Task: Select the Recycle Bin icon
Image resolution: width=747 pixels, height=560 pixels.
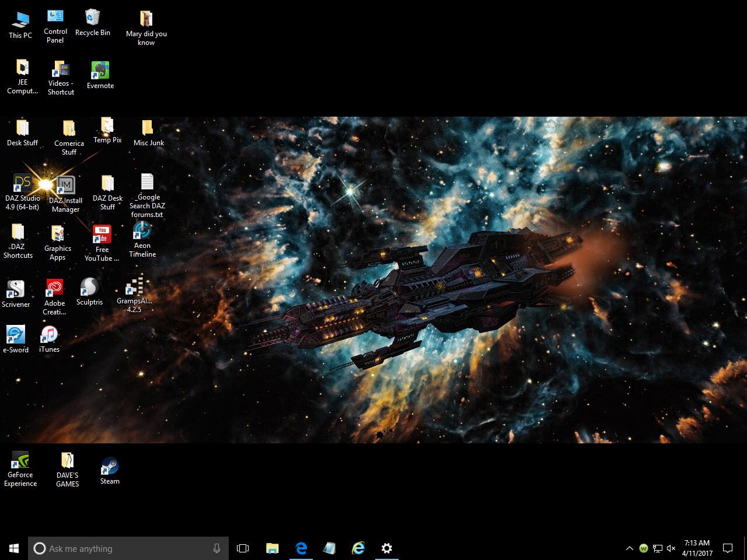Action: [92, 23]
